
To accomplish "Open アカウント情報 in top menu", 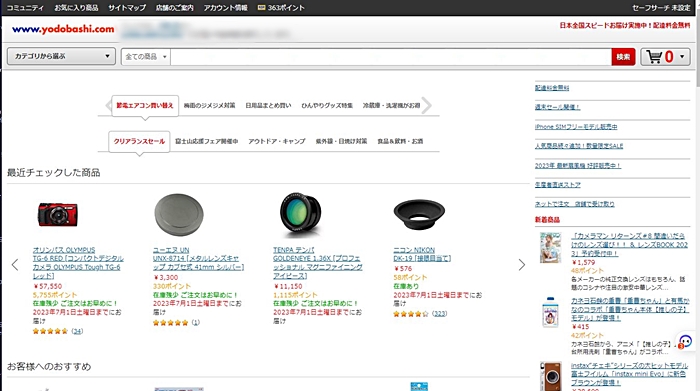I will click(x=225, y=8).
